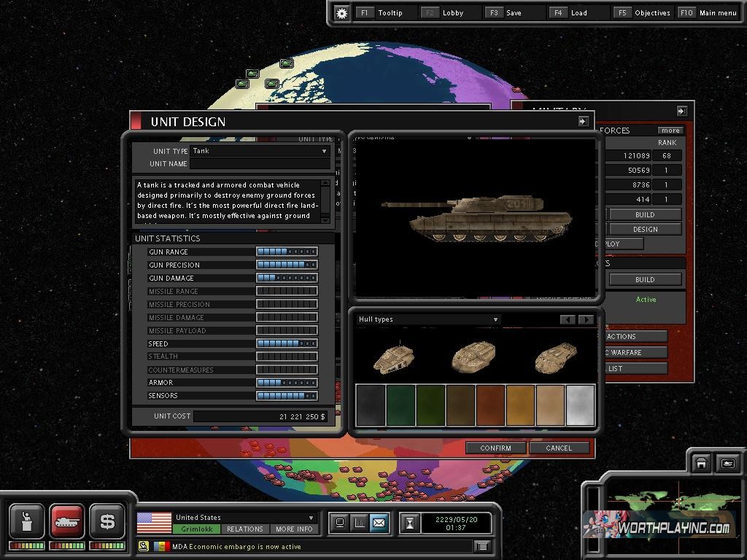Open the Hull types dropdown

coord(495,319)
